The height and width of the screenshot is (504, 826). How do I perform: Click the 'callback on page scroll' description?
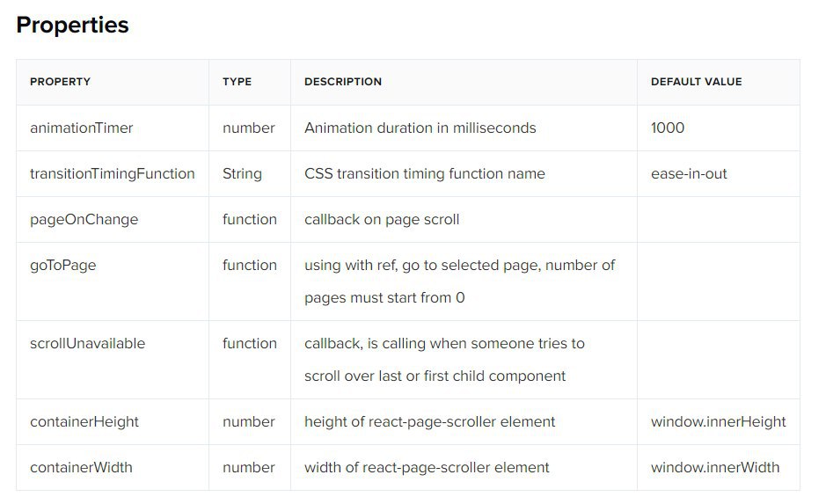point(382,219)
